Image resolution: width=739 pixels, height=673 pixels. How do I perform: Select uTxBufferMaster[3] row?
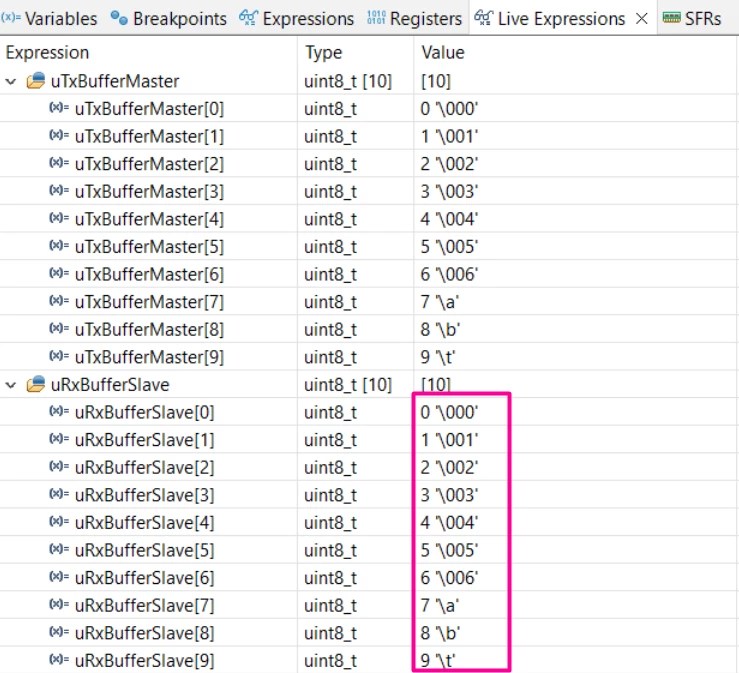[370, 191]
